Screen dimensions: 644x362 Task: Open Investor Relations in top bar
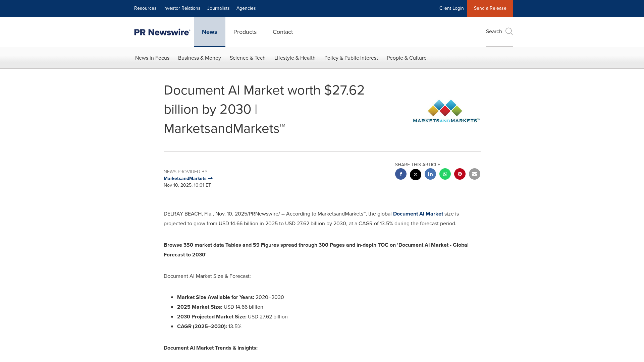(181, 8)
